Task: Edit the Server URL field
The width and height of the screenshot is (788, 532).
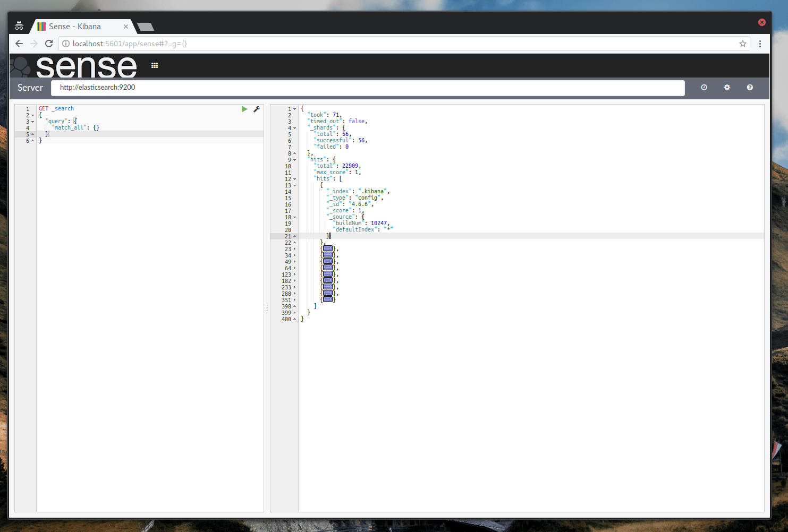Action: [368, 88]
